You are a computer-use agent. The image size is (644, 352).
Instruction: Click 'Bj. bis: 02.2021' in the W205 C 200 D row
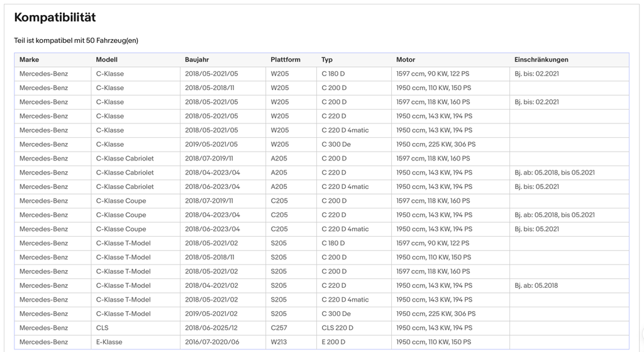click(x=536, y=102)
